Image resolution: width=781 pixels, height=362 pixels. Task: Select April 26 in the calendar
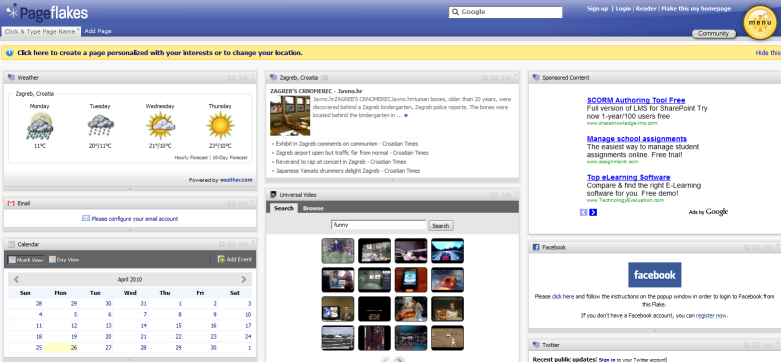[61, 348]
